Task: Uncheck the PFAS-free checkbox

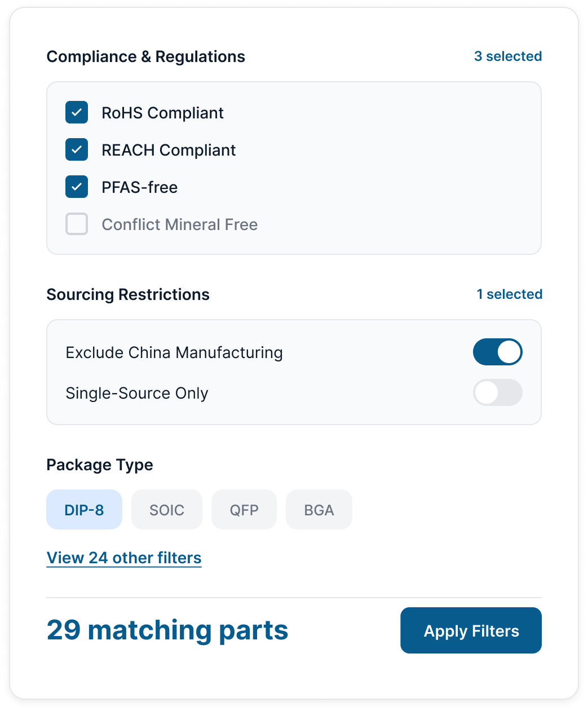Action: tap(76, 187)
